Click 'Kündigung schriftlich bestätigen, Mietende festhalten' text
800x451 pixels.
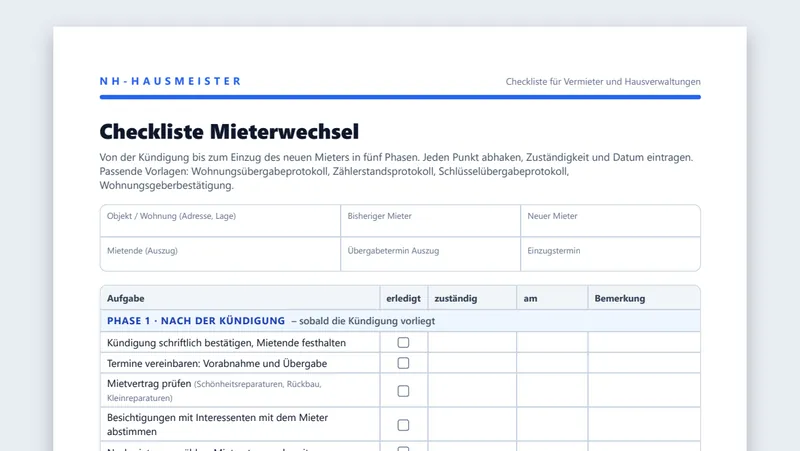point(227,343)
